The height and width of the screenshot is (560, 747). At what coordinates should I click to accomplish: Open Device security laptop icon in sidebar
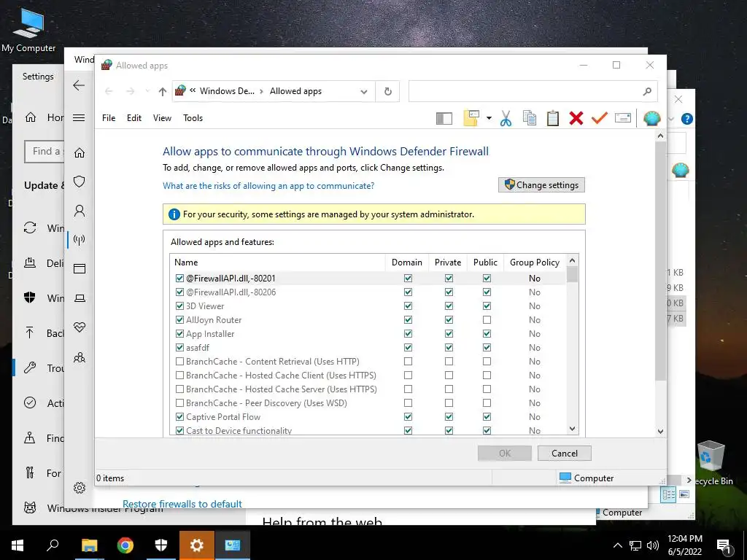[80, 298]
